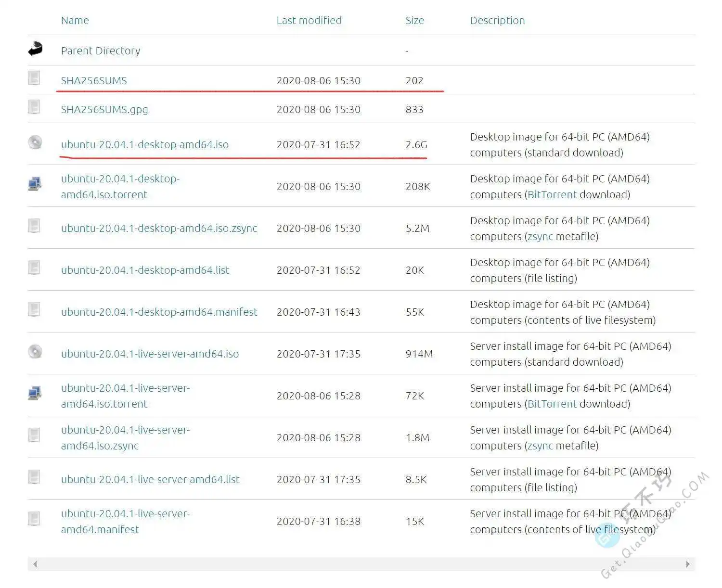The height and width of the screenshot is (588, 722).
Task: Select the 1.8M size of live-server zsync
Action: 417,437
